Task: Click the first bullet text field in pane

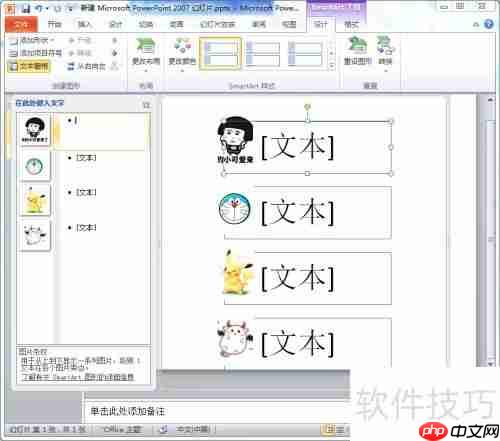Action: (x=102, y=131)
